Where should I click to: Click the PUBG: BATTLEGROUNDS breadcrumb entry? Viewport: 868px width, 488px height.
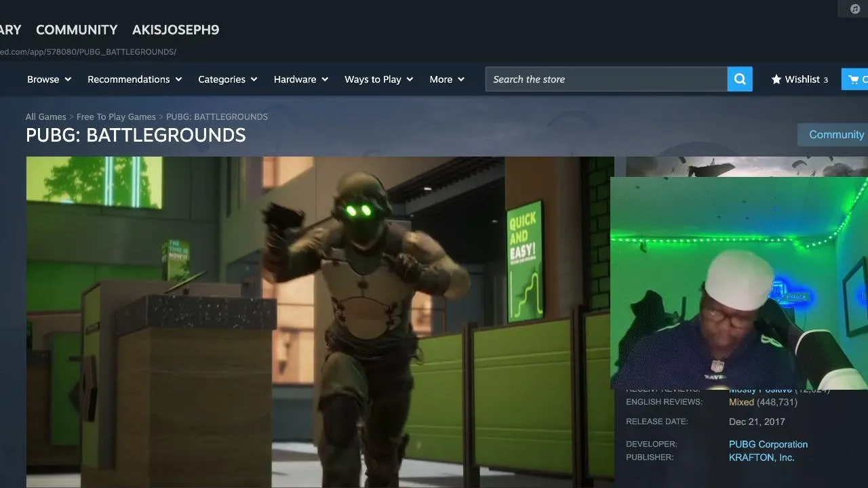pyautogui.click(x=217, y=117)
